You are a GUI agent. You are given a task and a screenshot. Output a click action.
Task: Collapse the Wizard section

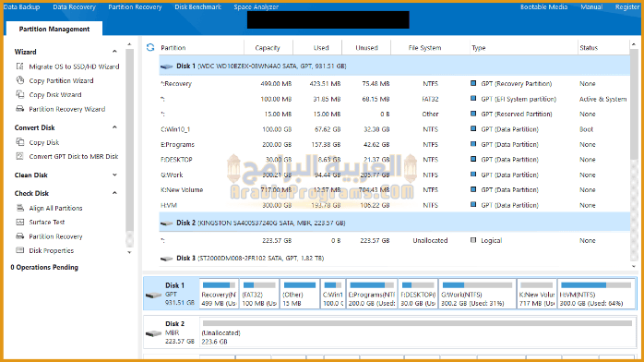click(x=114, y=52)
